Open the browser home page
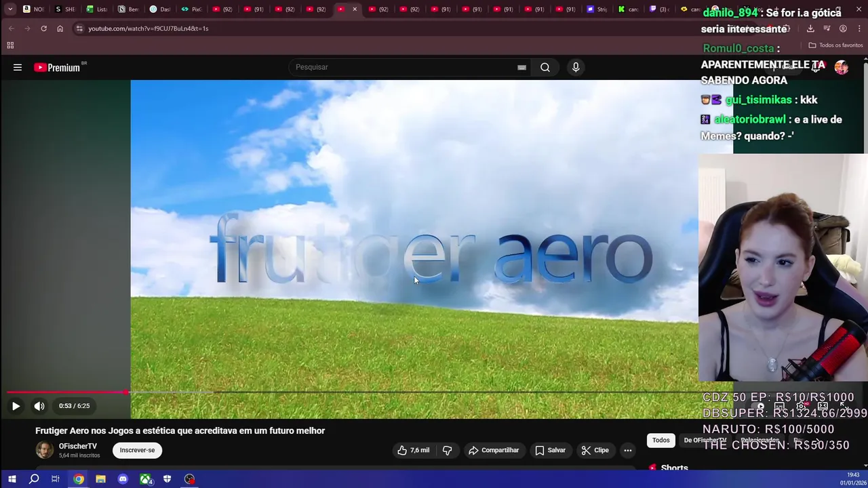 point(60,28)
